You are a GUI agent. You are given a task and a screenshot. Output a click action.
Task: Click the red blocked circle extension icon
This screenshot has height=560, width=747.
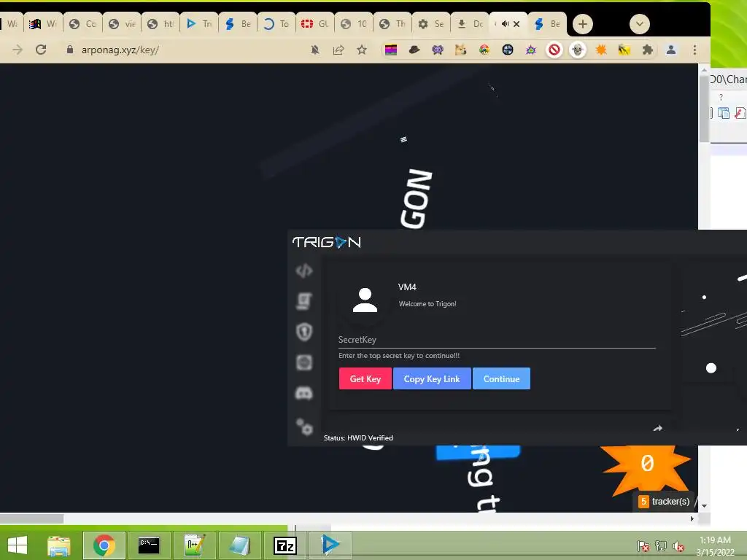click(x=554, y=50)
